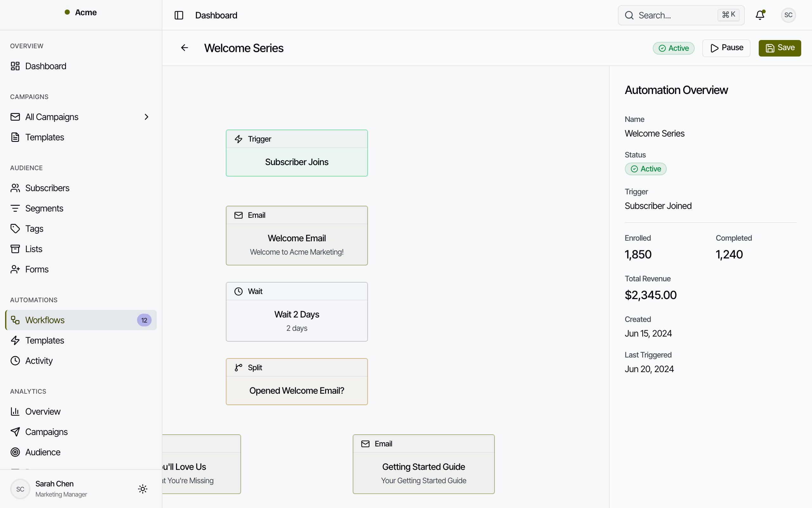
Task: Click the Segments filter icon
Action: pos(15,208)
